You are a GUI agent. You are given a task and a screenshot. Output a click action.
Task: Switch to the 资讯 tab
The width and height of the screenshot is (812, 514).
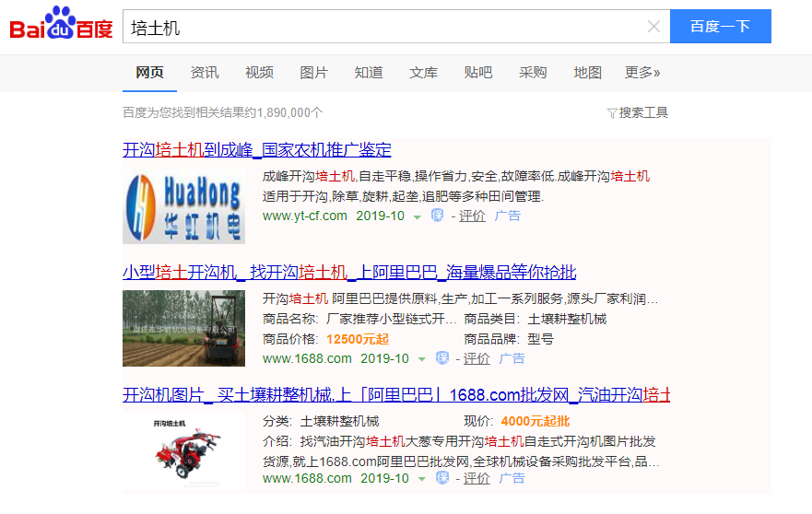pyautogui.click(x=205, y=73)
